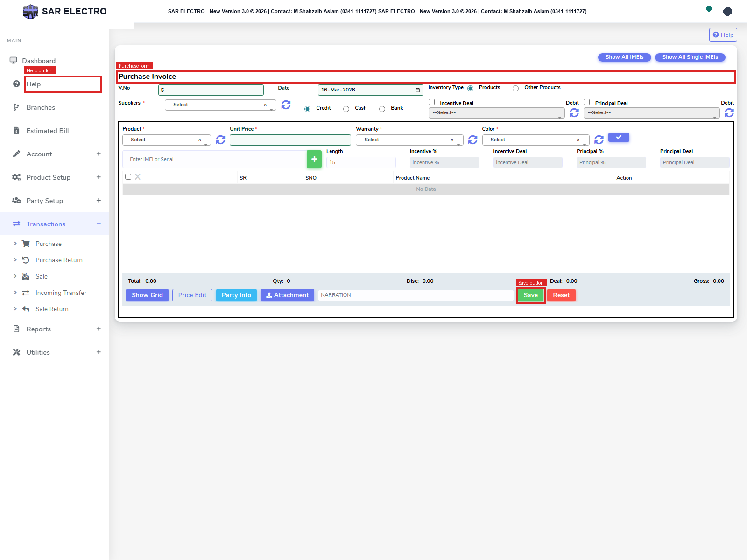This screenshot has height=560, width=747.
Task: Click the Show Grid button
Action: pyautogui.click(x=147, y=295)
